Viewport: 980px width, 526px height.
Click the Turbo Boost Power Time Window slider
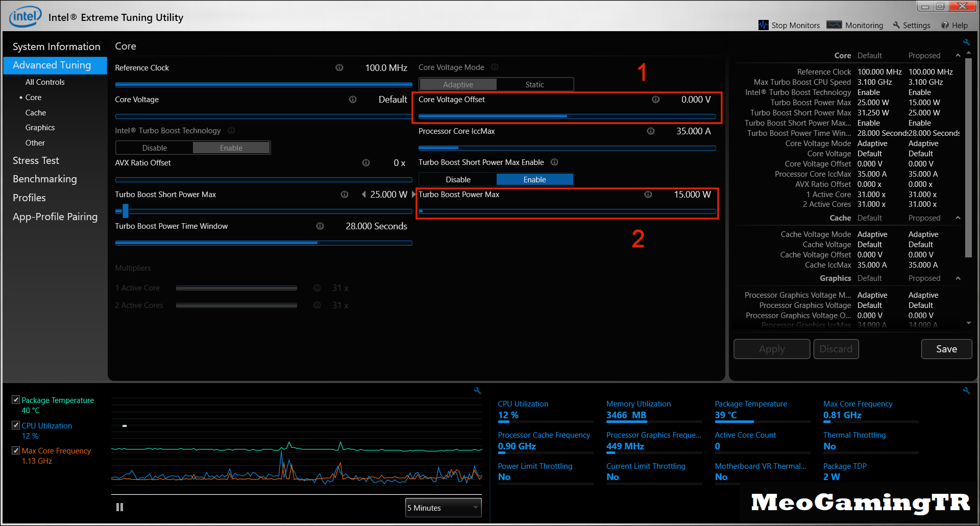click(x=263, y=243)
